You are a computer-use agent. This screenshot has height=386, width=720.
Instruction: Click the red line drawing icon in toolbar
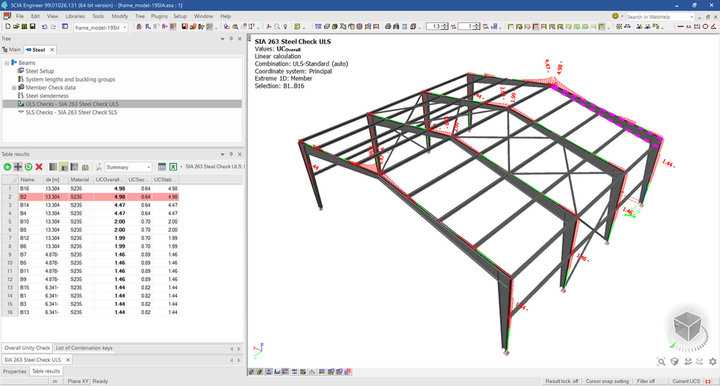pos(680,27)
